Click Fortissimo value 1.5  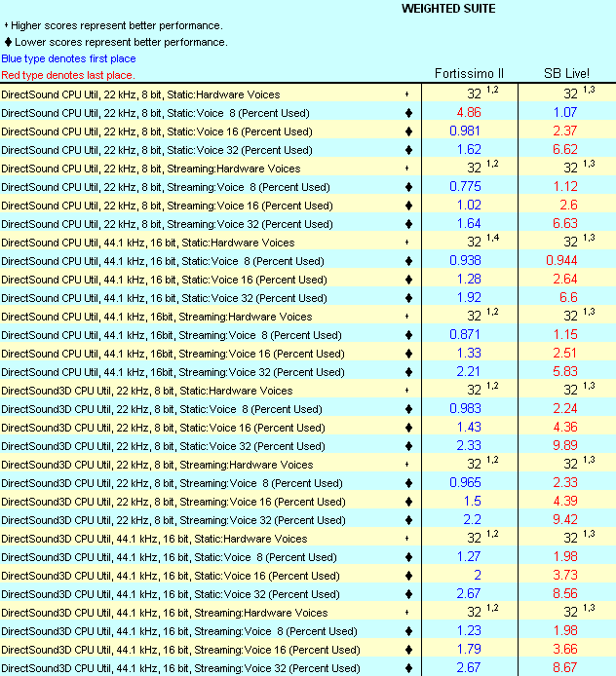[x=473, y=502]
